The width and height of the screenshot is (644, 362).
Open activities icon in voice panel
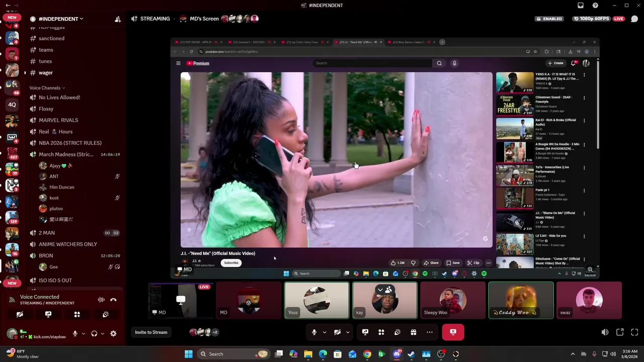[77, 314]
